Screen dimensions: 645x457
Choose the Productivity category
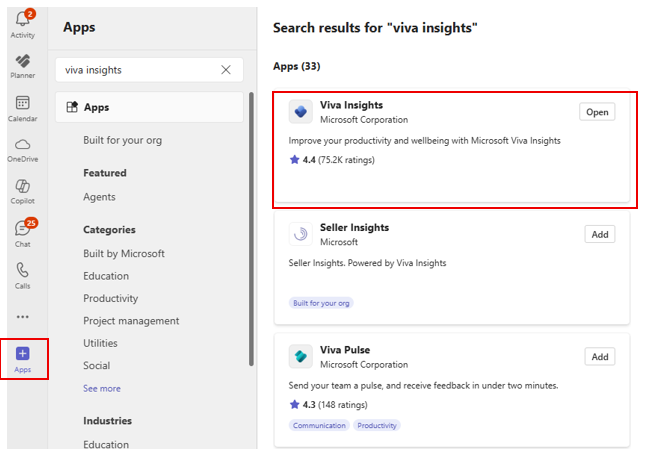click(110, 298)
